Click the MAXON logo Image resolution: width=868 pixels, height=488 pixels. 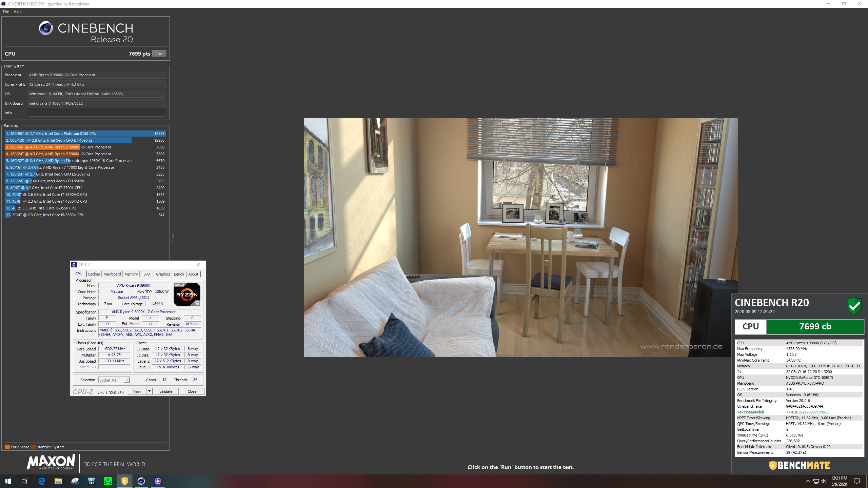[51, 462]
